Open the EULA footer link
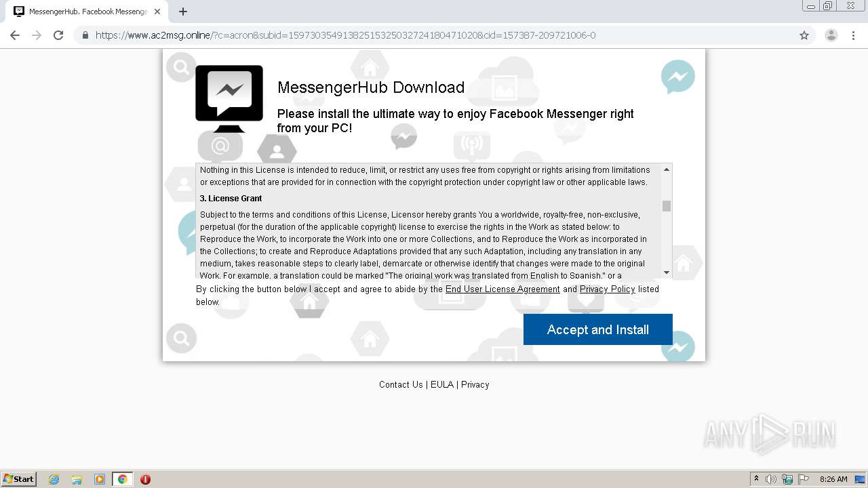 (x=441, y=384)
